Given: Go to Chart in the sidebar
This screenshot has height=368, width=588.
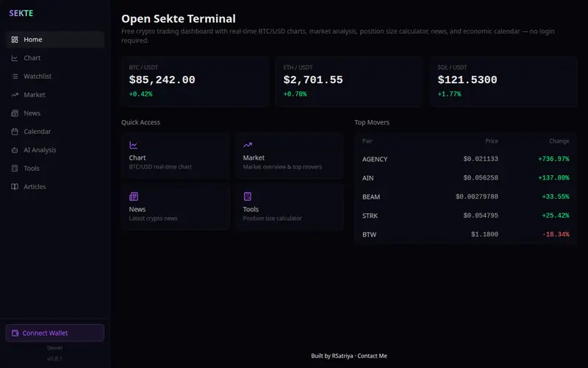Looking at the screenshot, I should [54, 58].
